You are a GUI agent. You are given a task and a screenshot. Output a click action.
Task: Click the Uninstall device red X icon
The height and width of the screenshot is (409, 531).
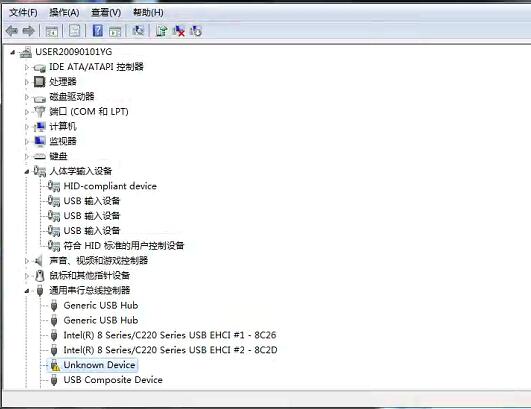pyautogui.click(x=179, y=31)
